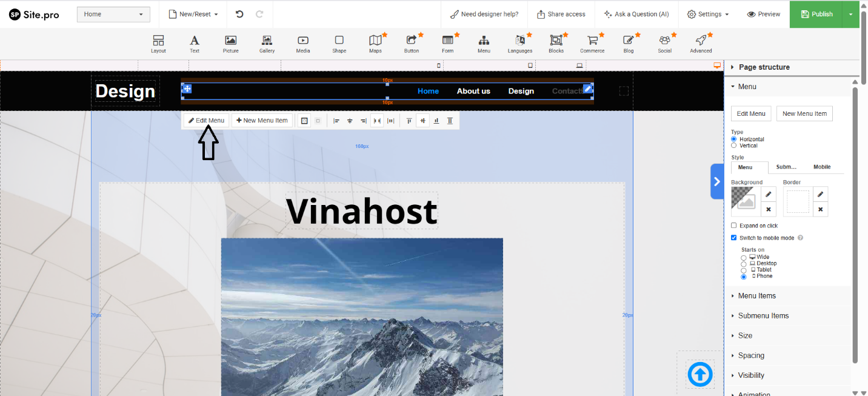Click the green Publish button
The image size is (868, 396).
point(816,14)
